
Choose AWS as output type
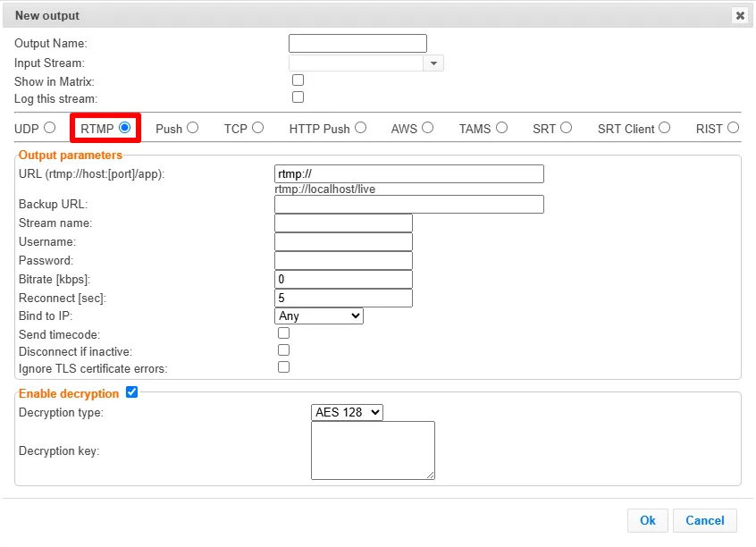(x=428, y=128)
